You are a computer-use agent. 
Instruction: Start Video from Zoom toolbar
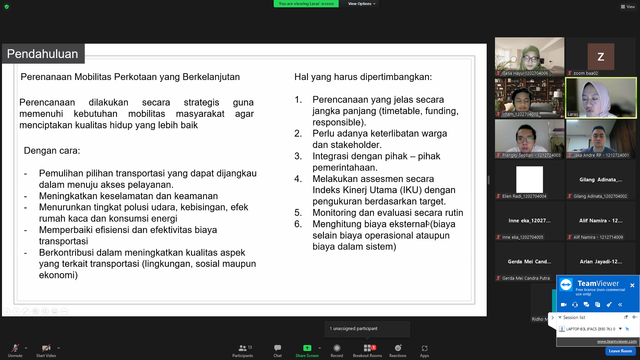(46, 350)
